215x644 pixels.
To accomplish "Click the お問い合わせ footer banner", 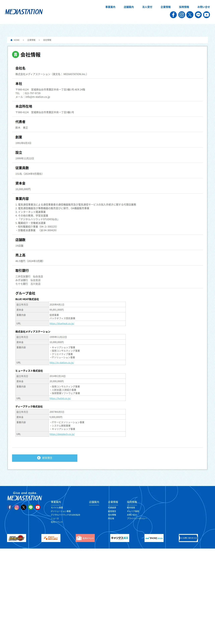I will coord(188,538).
